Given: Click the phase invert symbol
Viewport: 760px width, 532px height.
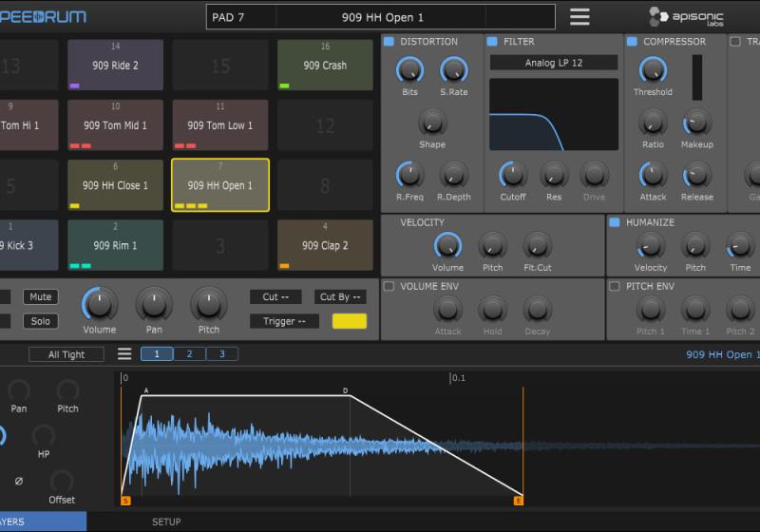Looking at the screenshot, I should [19, 481].
